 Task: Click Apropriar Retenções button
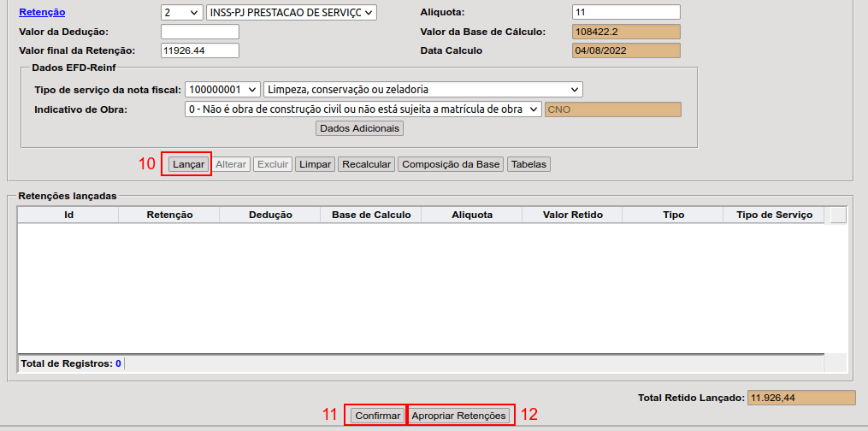click(460, 416)
